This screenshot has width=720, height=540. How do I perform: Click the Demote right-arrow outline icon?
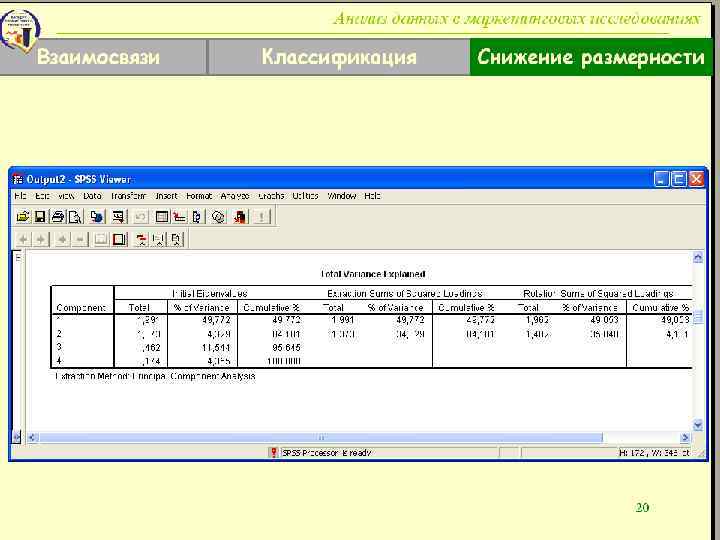pos(40,239)
